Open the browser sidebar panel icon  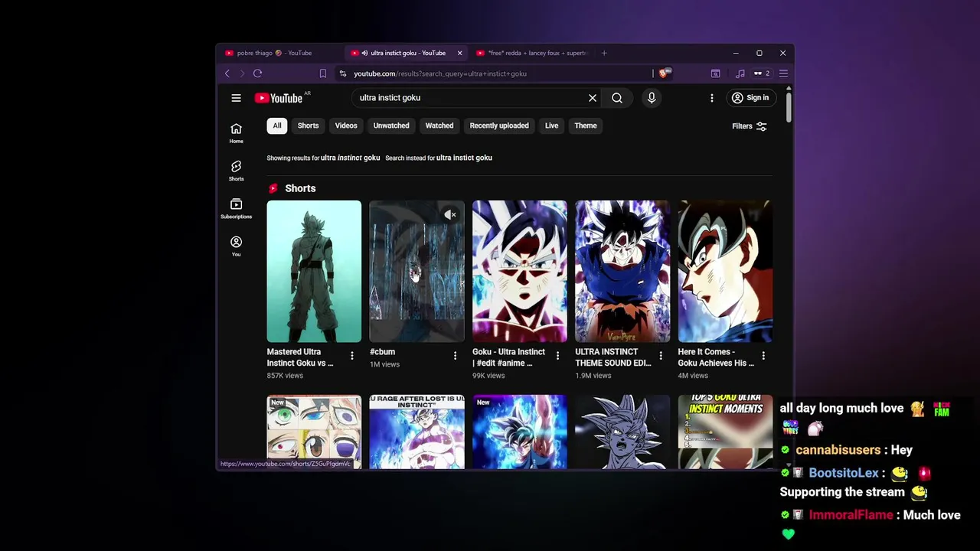pos(715,73)
